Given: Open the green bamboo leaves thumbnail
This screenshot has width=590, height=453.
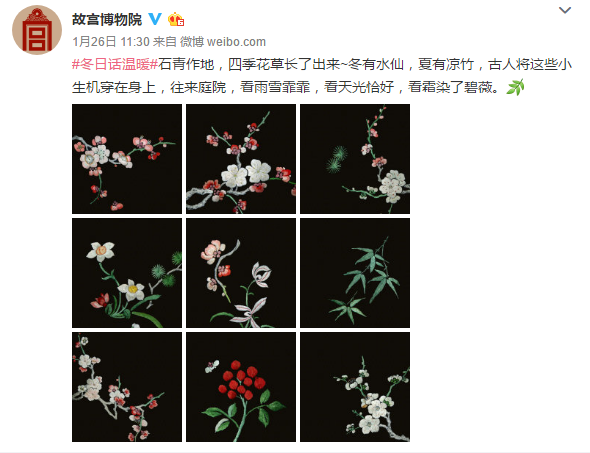Looking at the screenshot, I should [x=355, y=273].
